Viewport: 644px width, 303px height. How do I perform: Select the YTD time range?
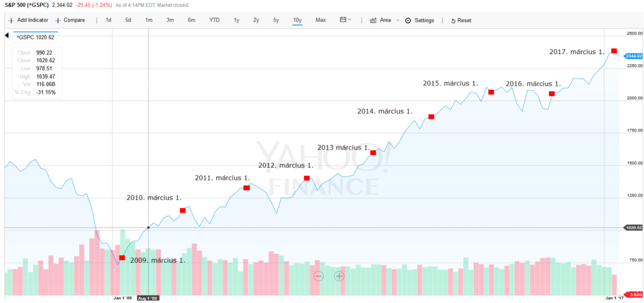click(x=214, y=20)
